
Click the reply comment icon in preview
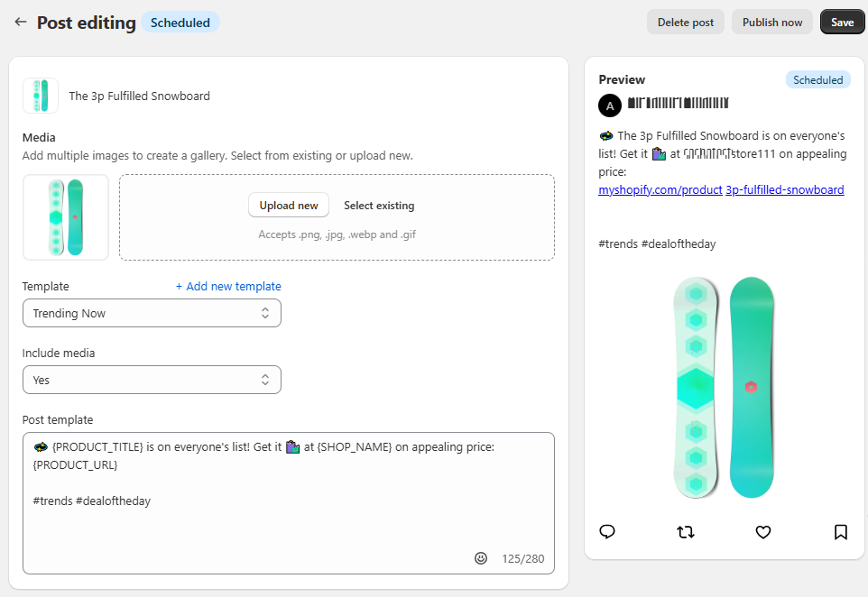607,532
